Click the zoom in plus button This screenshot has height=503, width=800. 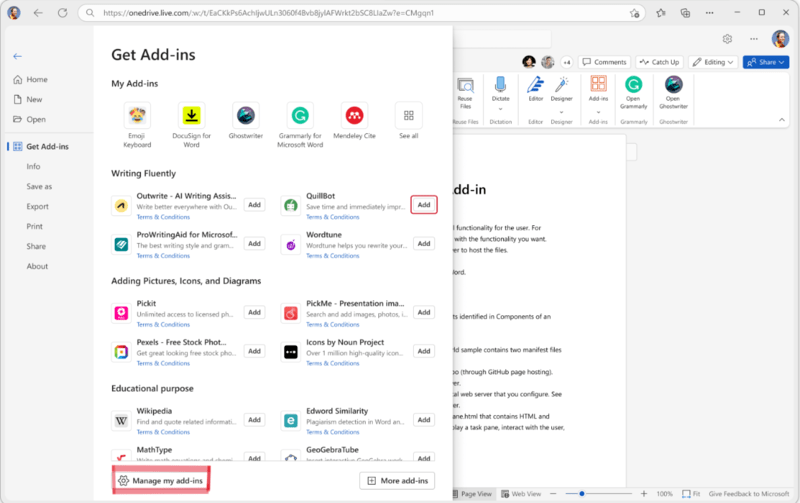coord(644,494)
